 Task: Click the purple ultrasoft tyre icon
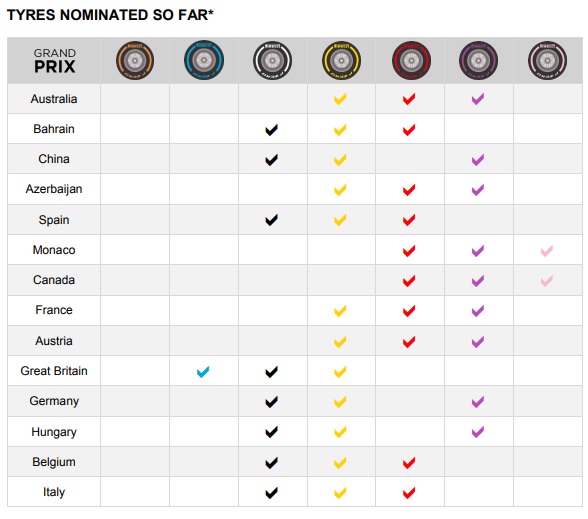478,60
